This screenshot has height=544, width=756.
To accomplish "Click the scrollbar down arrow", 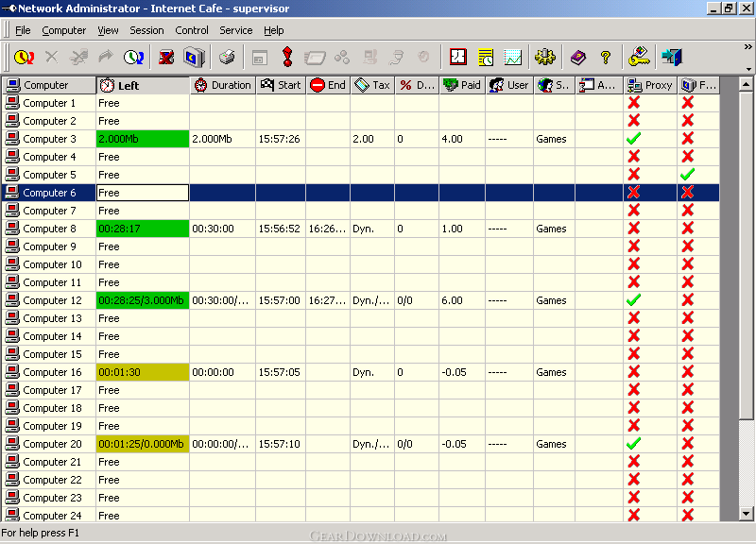I will tap(746, 514).
